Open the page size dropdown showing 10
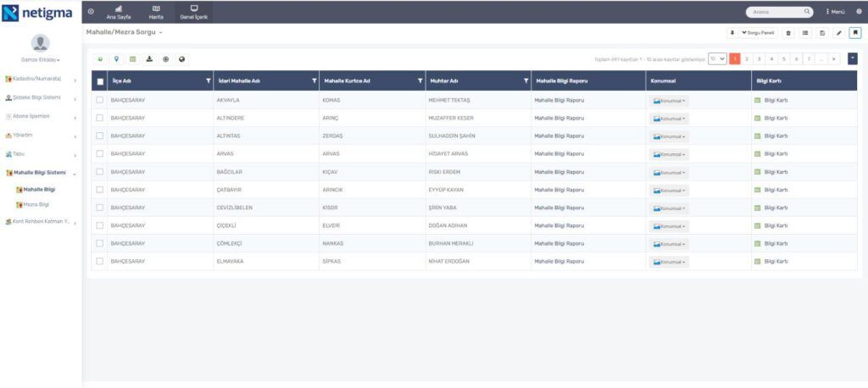Viewport: 868px width, 388px height. (717, 58)
